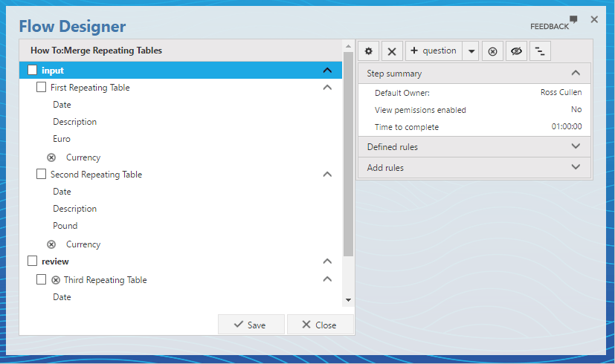Open dropdown arrow next to question button

(471, 51)
